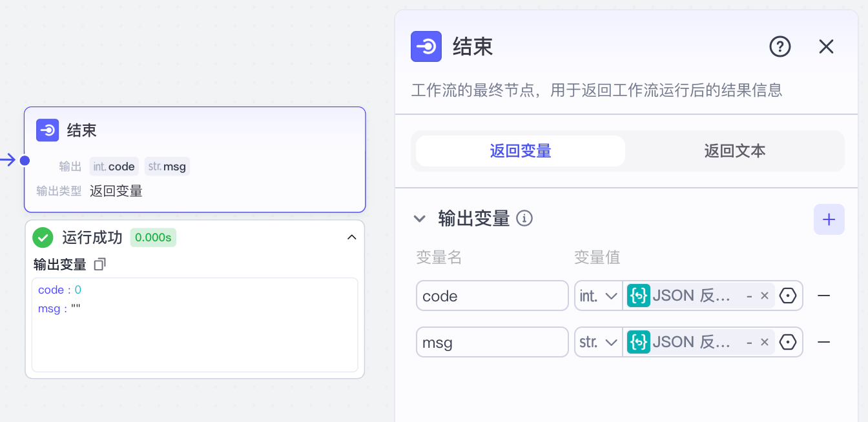Click the 结束 node icon on canvas
The width and height of the screenshot is (868, 422).
[48, 130]
